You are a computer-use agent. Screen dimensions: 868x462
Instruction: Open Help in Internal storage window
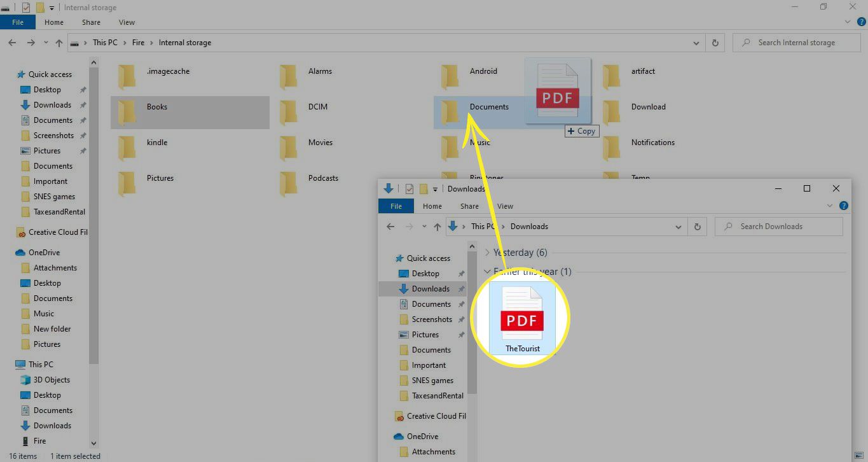tap(862, 22)
